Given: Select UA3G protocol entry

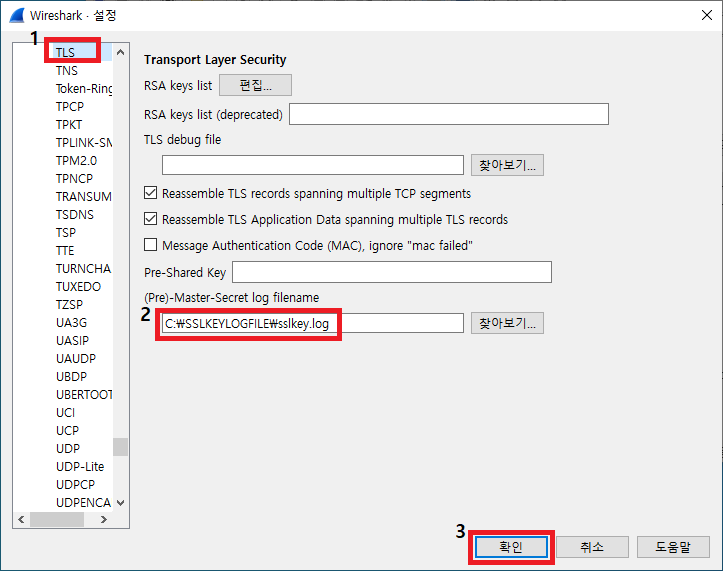Looking at the screenshot, I should coord(71,322).
